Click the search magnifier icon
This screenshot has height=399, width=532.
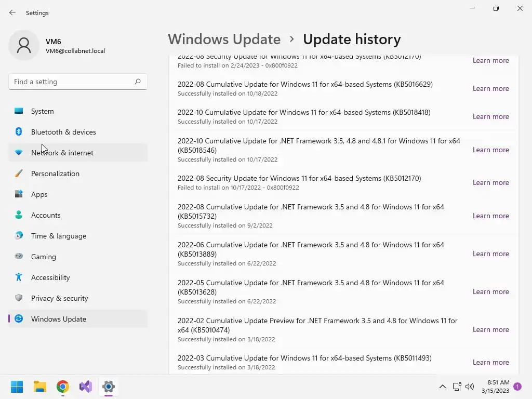tap(138, 82)
